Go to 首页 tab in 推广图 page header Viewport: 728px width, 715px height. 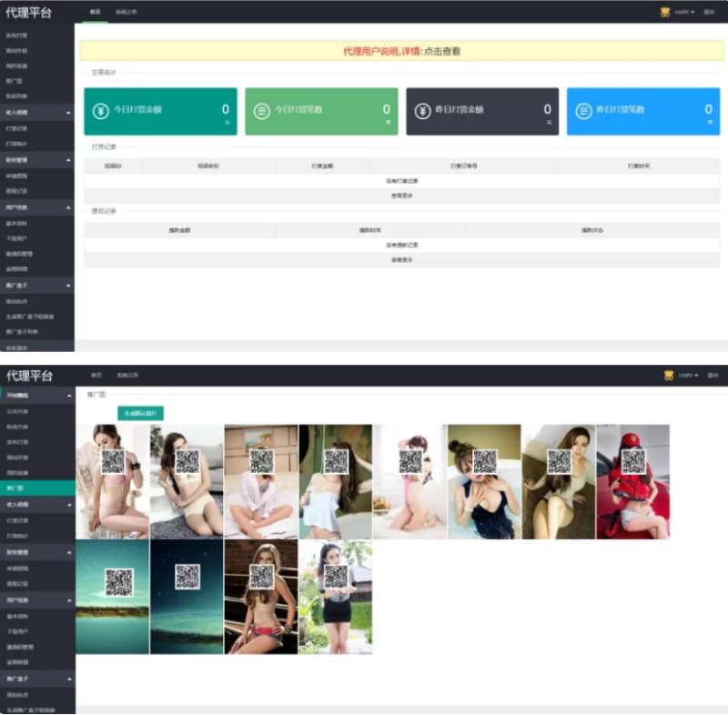pyautogui.click(x=96, y=376)
